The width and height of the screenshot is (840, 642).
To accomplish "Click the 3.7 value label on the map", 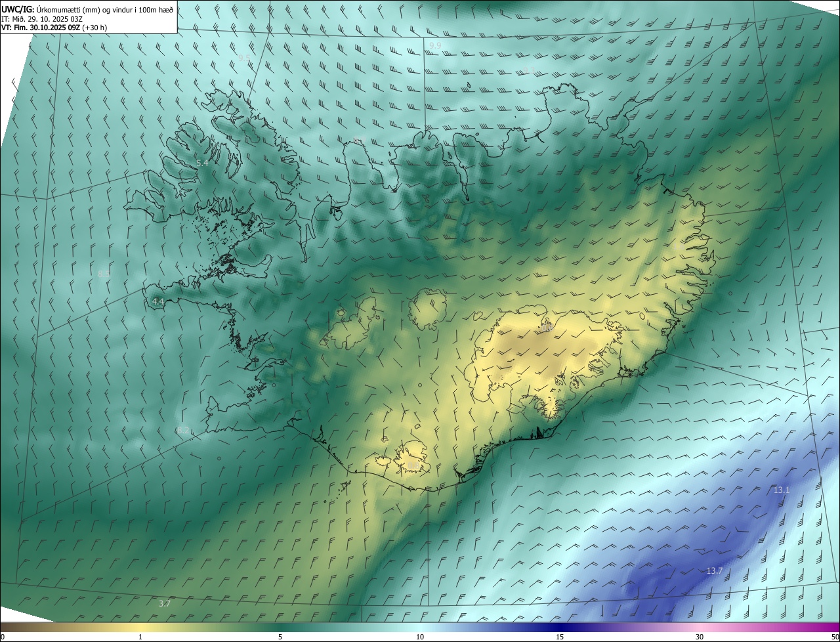I will pos(165,603).
